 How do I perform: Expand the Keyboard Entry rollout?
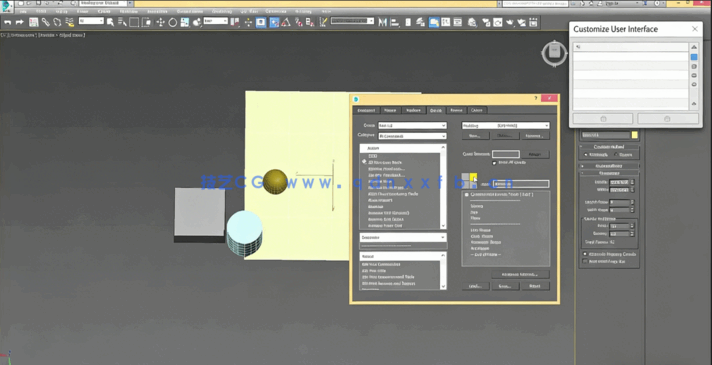click(x=609, y=166)
